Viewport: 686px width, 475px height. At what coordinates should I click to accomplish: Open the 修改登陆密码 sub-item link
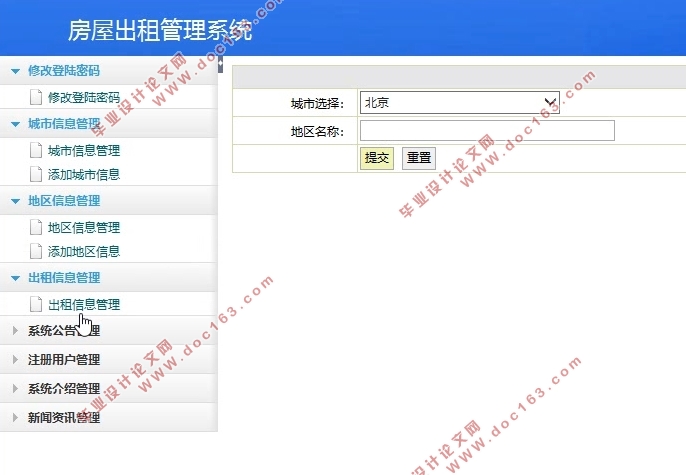[84, 97]
